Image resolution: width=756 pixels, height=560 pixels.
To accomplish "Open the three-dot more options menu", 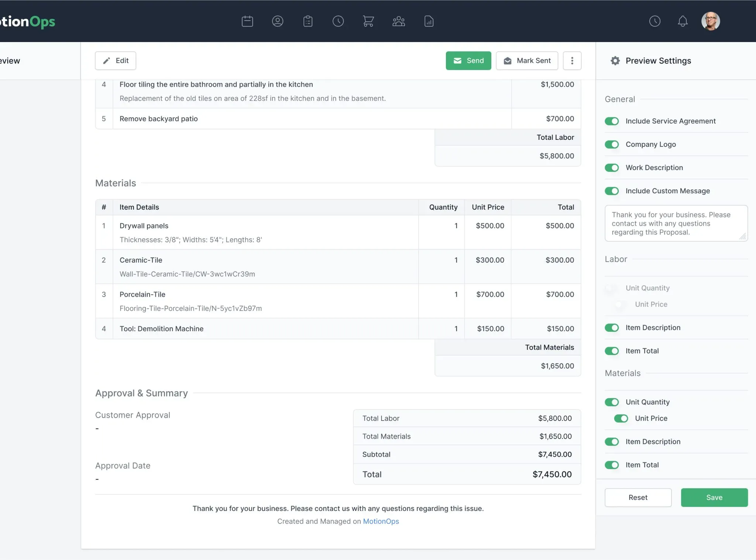I will point(572,61).
